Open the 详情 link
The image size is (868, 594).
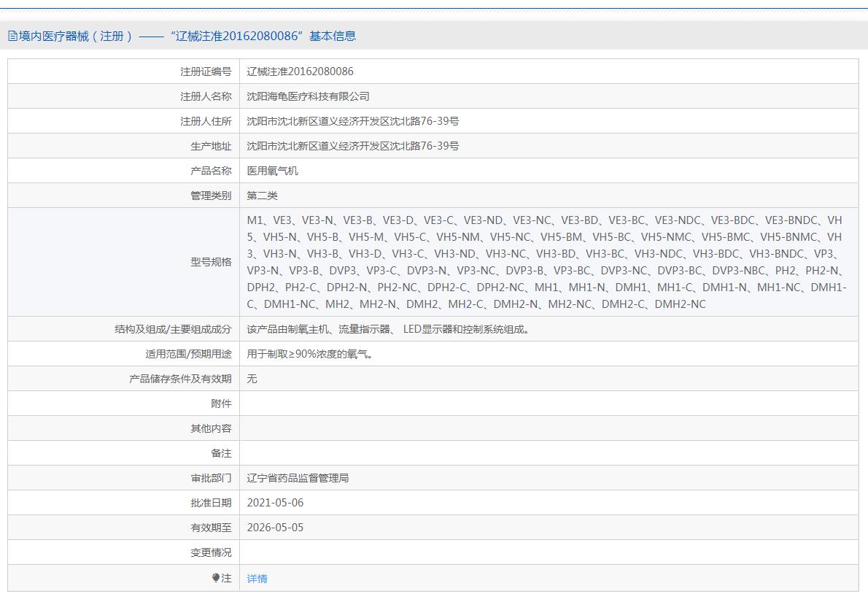(x=257, y=579)
